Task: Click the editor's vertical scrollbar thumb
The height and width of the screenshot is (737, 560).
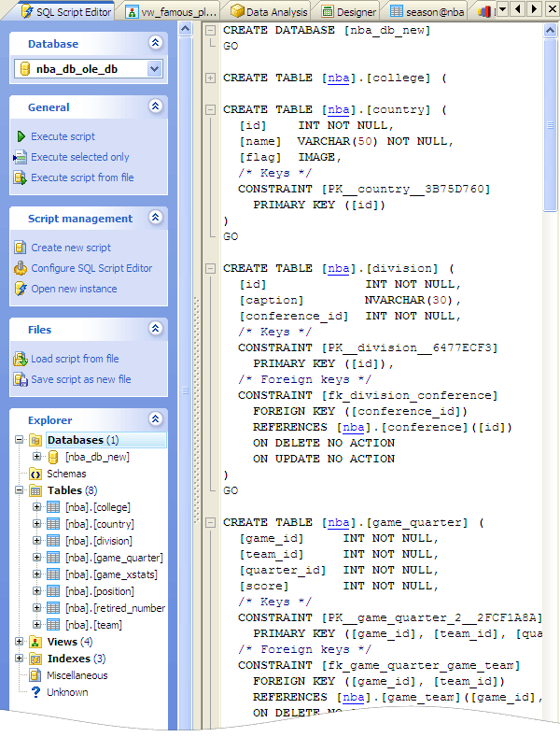Action: pyautogui.click(x=550, y=125)
